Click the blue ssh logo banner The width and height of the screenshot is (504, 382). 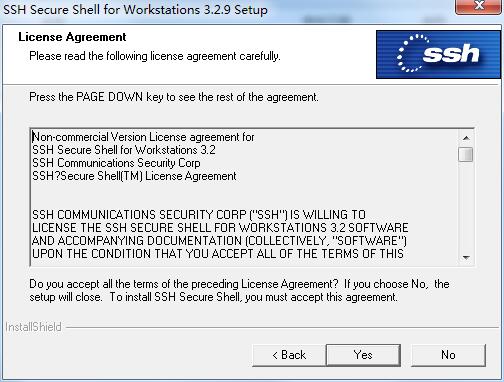coord(438,55)
